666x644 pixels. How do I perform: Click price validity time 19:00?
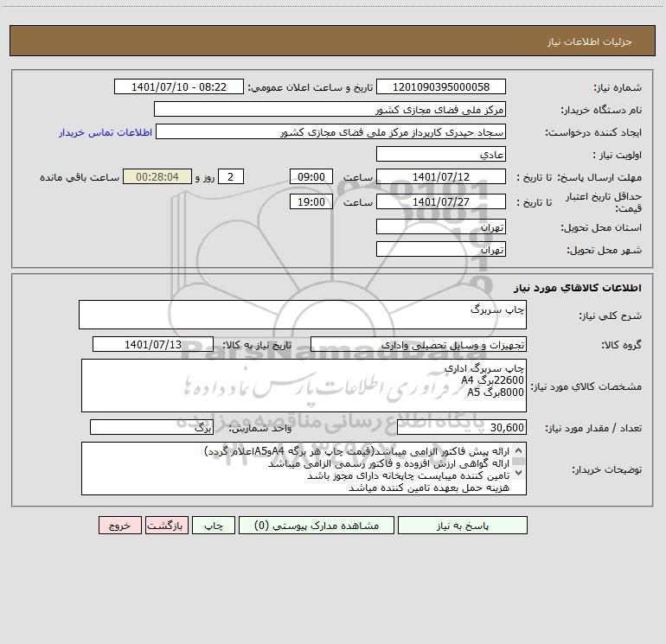point(311,201)
